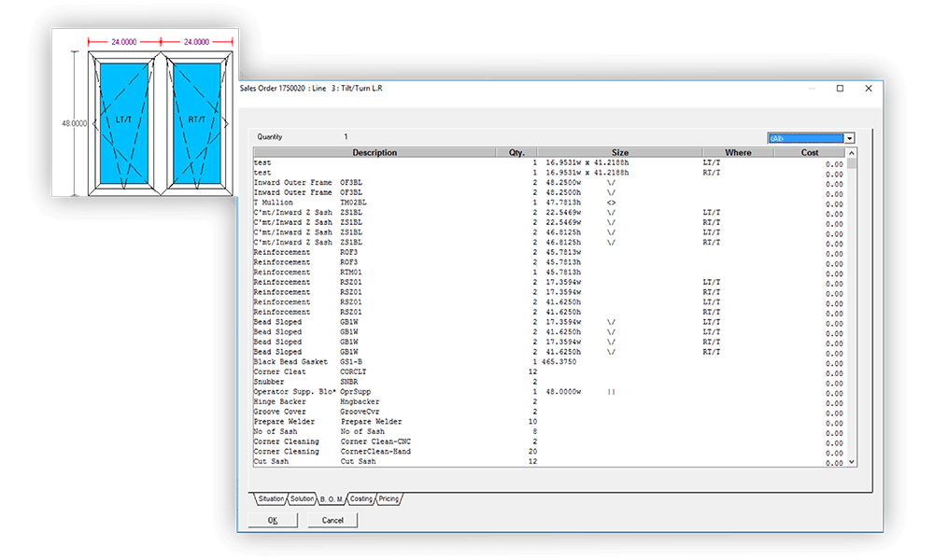Click the Description column header

pos(375,151)
